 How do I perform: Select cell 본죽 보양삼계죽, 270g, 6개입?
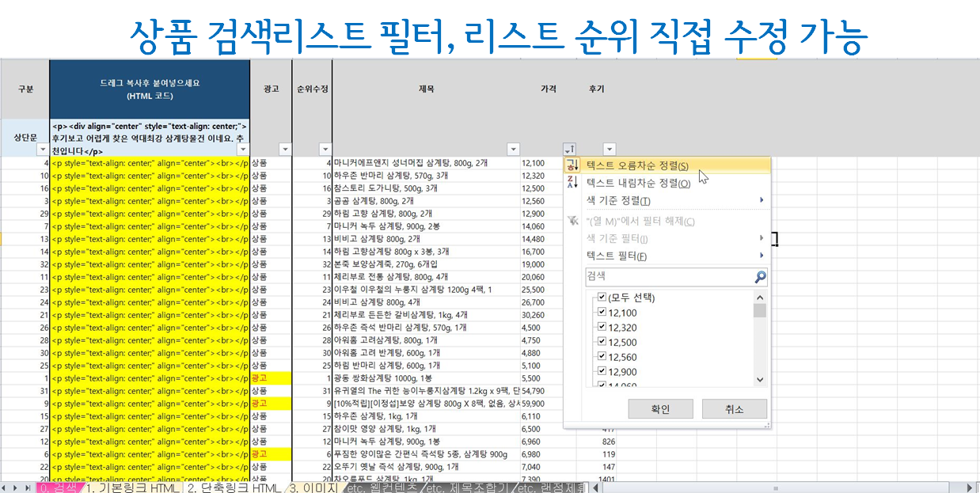[426, 264]
